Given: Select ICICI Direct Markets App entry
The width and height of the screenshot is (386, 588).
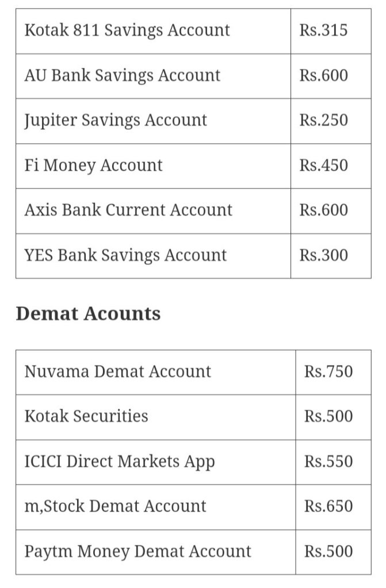Looking at the screenshot, I should coord(120,462).
